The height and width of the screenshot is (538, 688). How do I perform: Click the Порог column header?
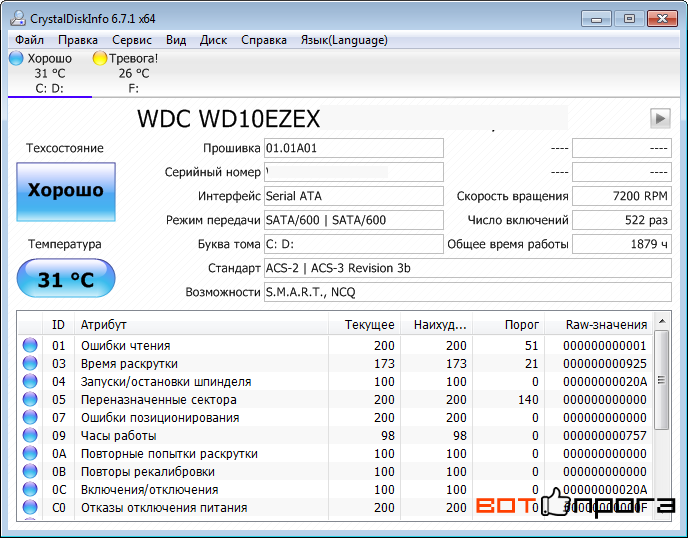[509, 325]
